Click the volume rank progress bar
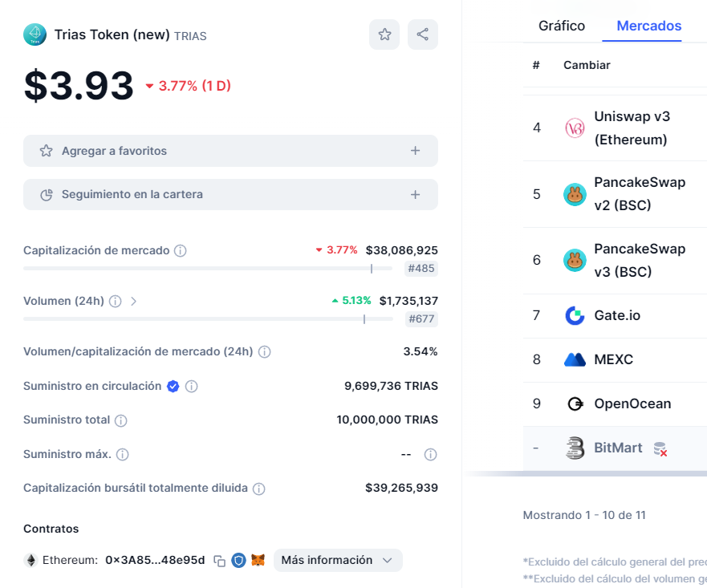Image resolution: width=707 pixels, height=588 pixels. pos(208,319)
